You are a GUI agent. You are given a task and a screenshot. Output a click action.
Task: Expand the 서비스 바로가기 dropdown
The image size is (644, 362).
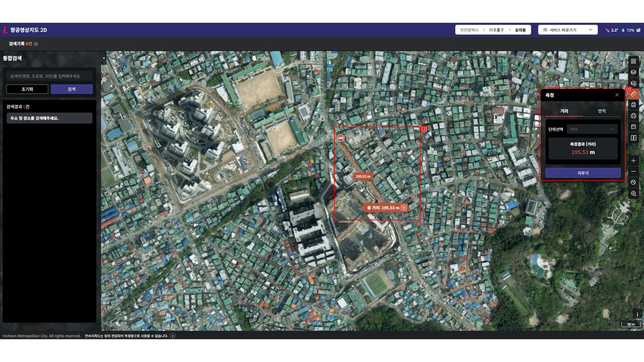tap(568, 30)
